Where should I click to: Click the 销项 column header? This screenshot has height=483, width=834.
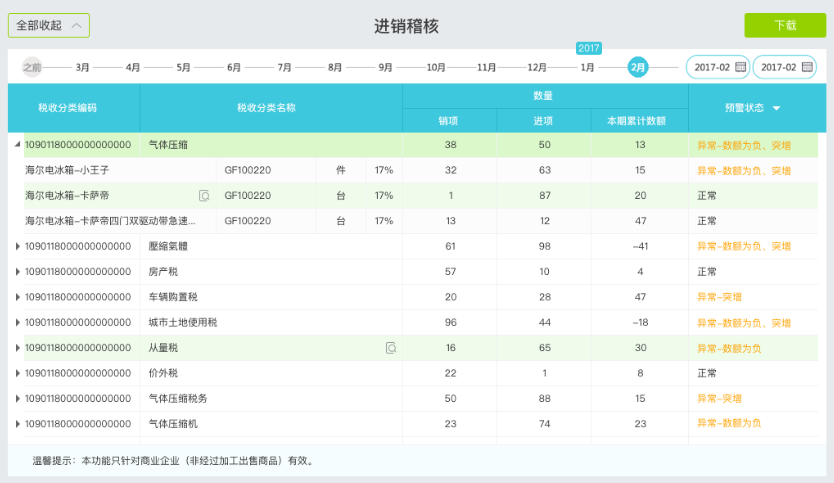(449, 120)
